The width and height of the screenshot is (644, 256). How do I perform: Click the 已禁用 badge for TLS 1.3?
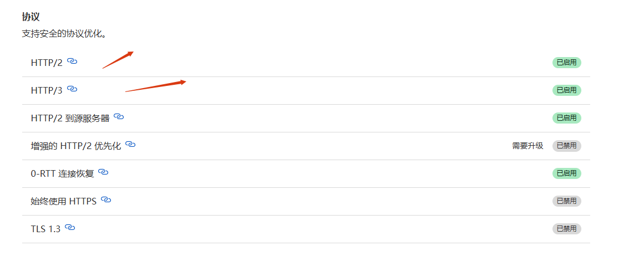(x=566, y=228)
